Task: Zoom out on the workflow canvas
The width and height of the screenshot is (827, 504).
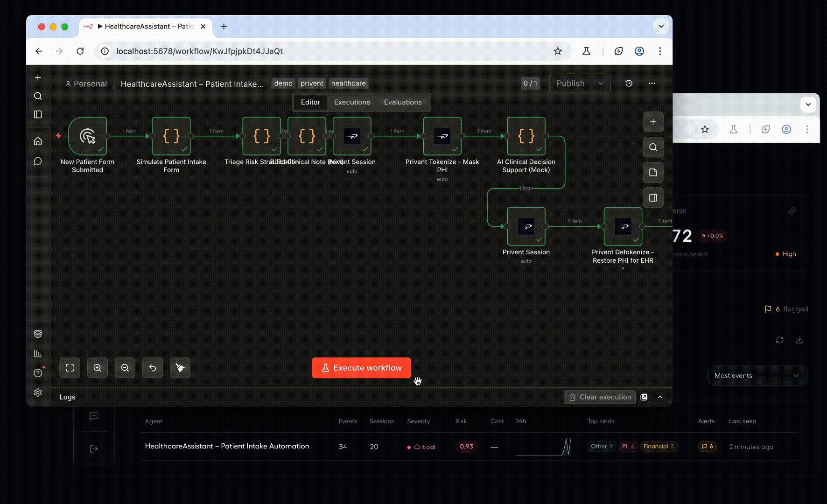Action: 125,368
